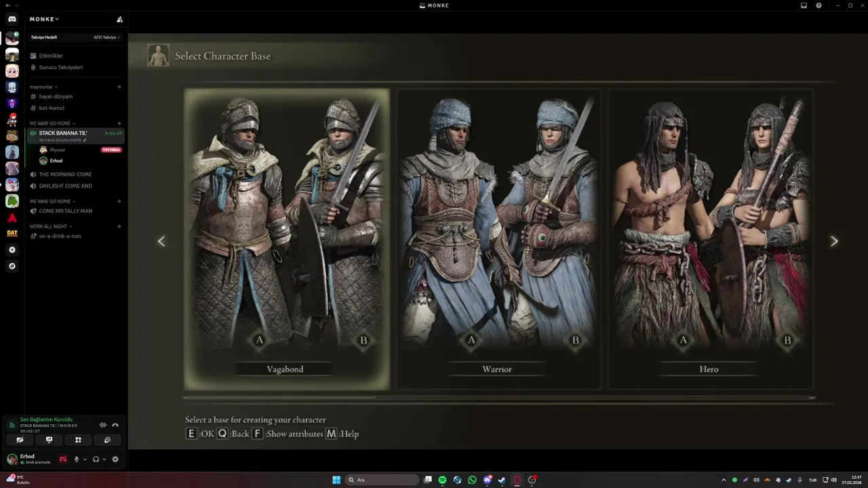The width and height of the screenshot is (868, 488).
Task: Go to previous character base arrow
Action: (161, 241)
